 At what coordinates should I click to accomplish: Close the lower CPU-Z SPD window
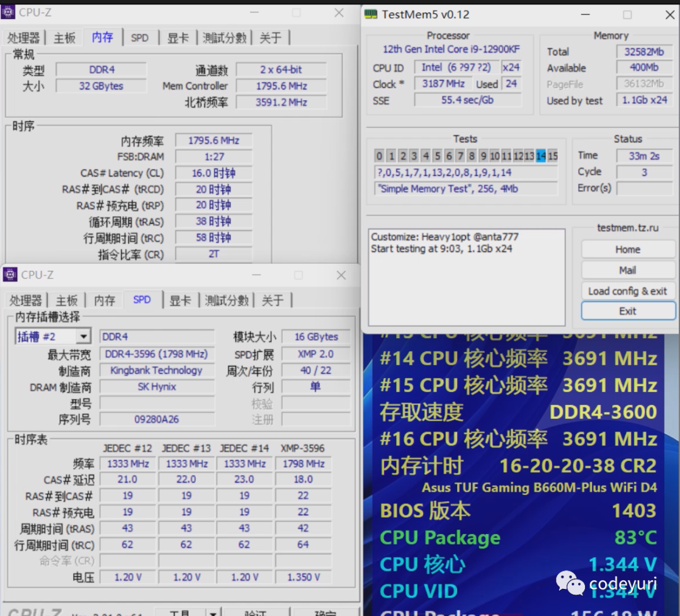point(341,275)
